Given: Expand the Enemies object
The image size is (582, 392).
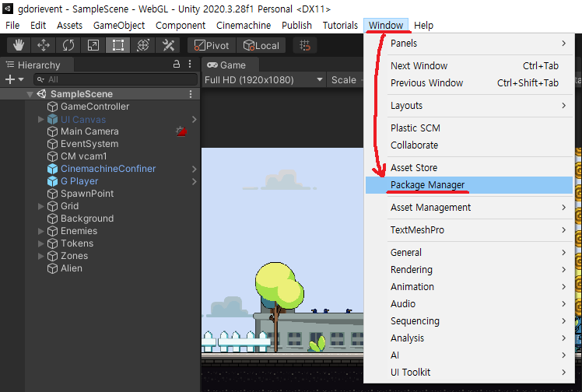Looking at the screenshot, I should tap(40, 231).
